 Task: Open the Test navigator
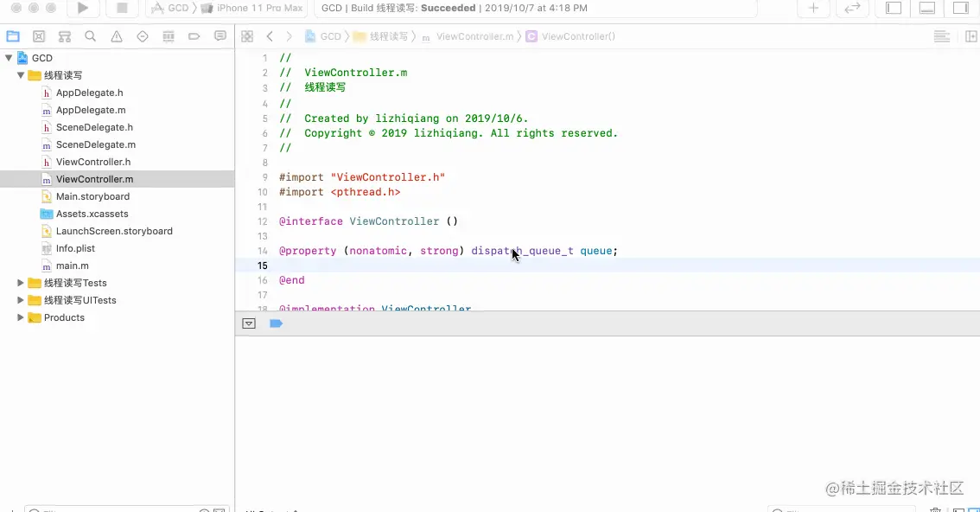tap(141, 35)
